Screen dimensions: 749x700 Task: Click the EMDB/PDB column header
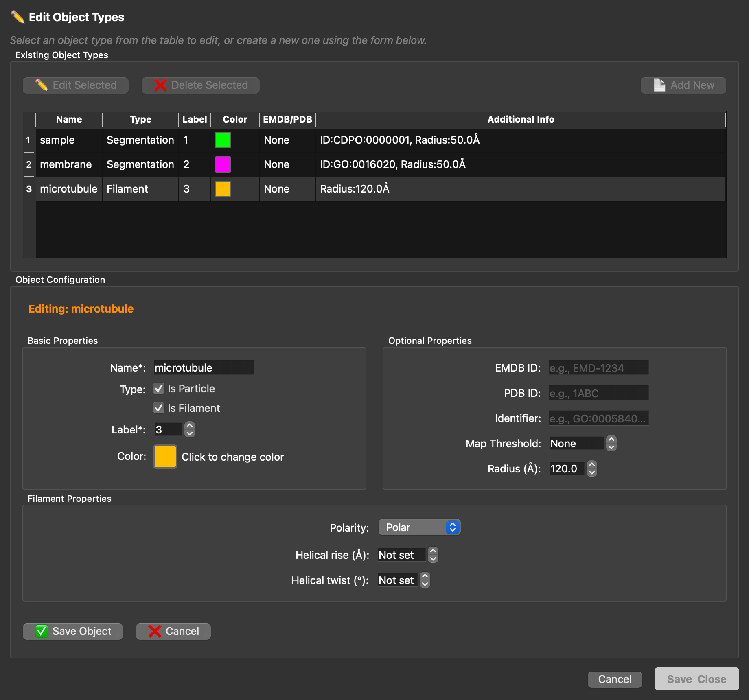click(x=287, y=119)
